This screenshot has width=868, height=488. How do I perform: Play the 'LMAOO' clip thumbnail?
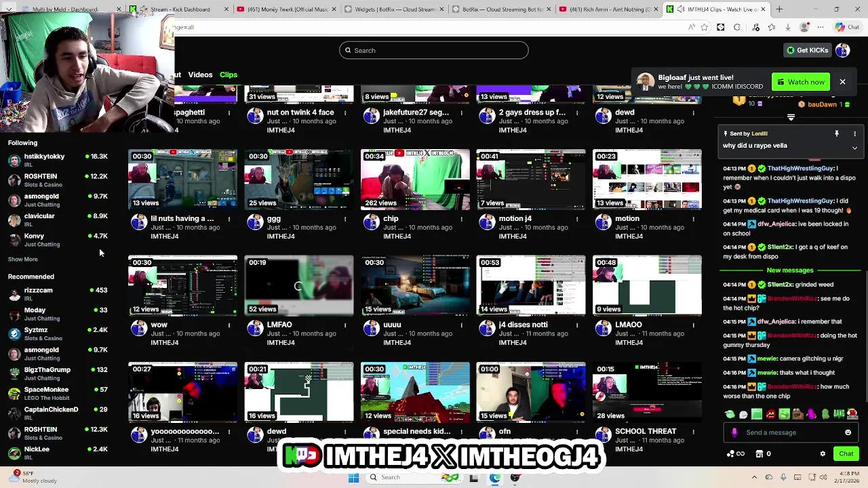click(647, 286)
